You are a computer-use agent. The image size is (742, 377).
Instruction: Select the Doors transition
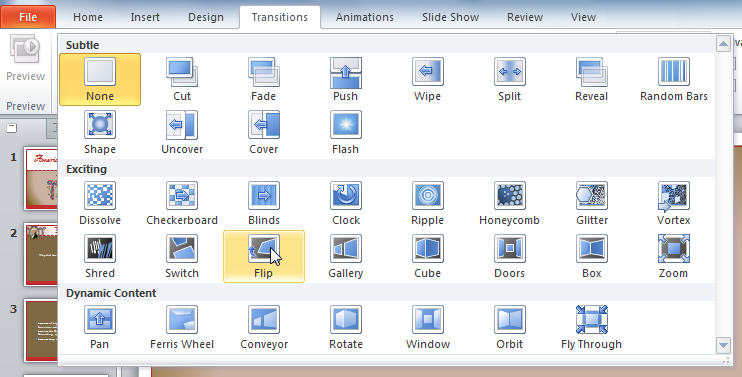(509, 256)
